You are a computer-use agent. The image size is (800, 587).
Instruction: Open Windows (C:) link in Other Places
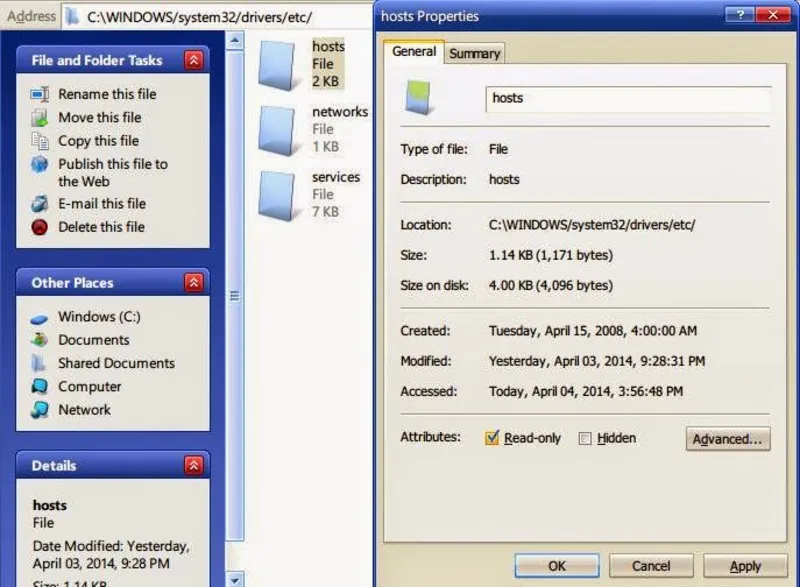pos(99,317)
